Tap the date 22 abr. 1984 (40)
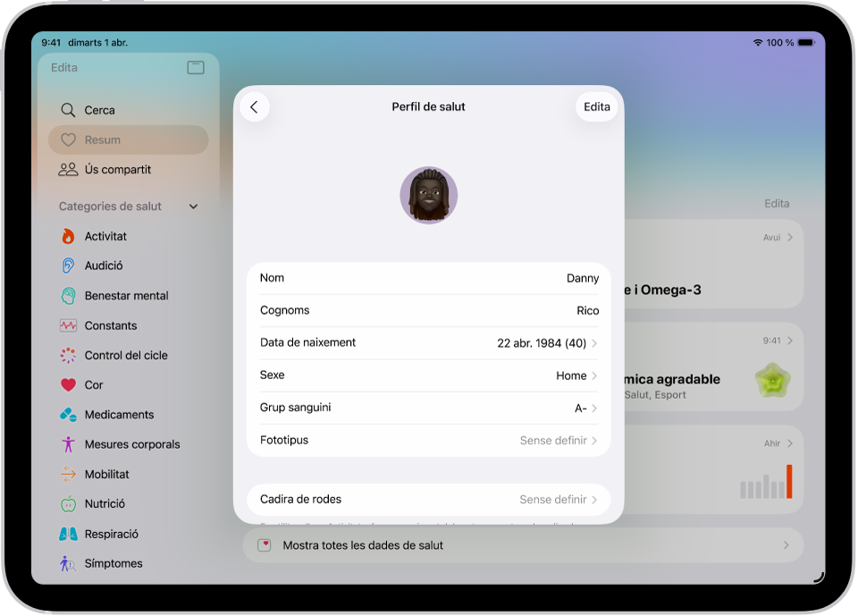 click(542, 343)
